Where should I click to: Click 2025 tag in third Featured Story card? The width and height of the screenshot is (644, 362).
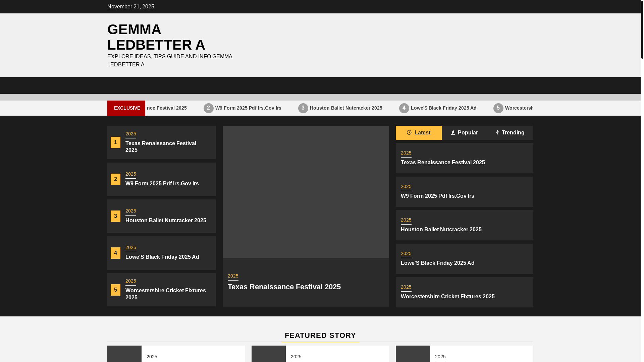440,357
